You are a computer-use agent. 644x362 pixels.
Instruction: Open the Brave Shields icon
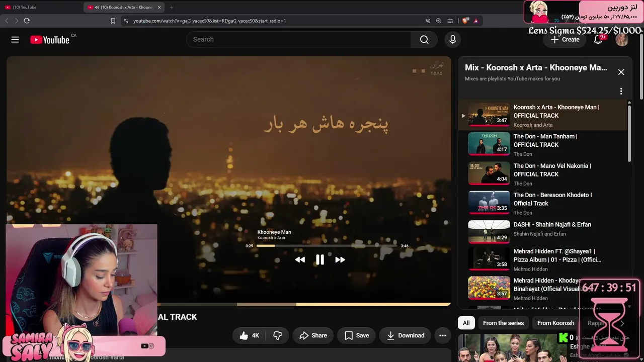click(x=465, y=21)
